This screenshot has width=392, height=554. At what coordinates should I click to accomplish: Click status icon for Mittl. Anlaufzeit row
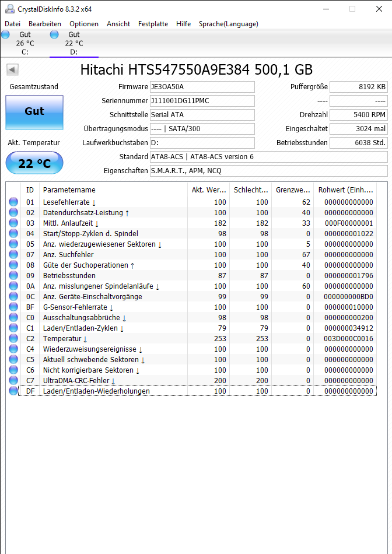coord(13,223)
